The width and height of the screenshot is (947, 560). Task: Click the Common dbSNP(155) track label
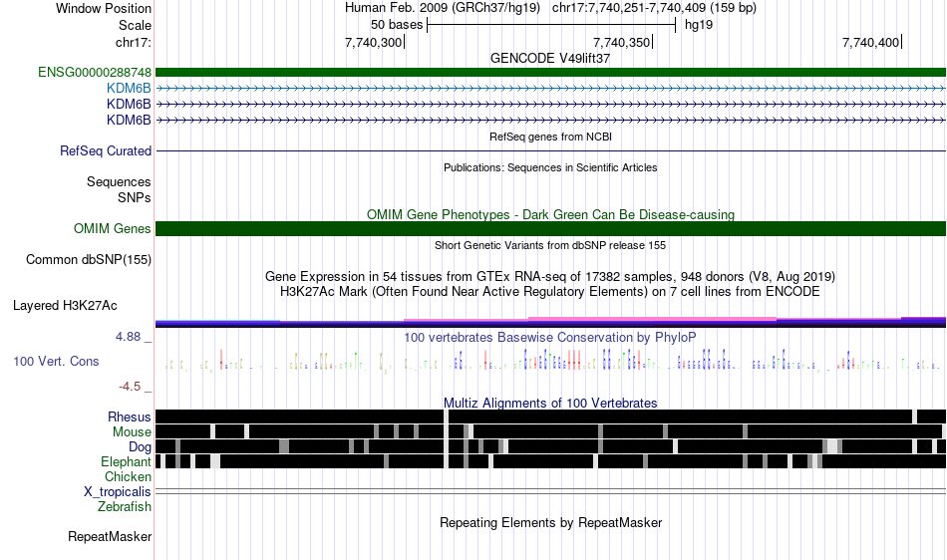click(89, 259)
